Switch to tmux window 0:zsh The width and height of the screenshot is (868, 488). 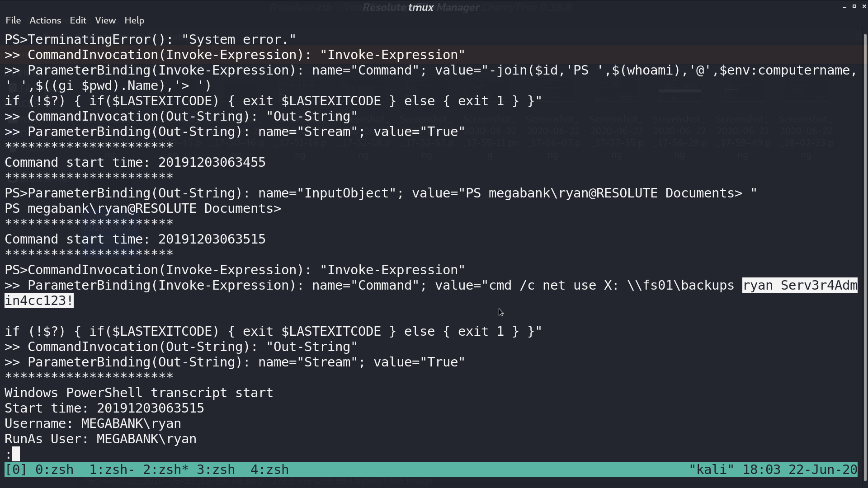pos(54,469)
